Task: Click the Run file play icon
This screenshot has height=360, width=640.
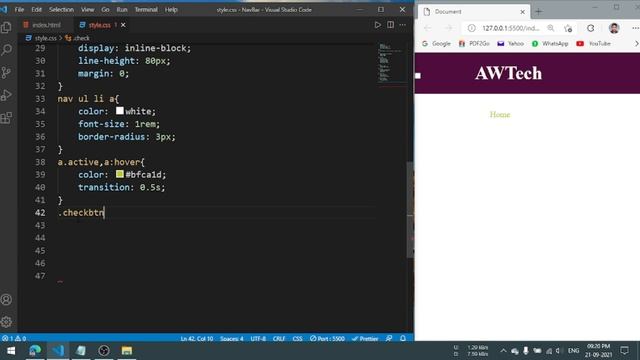Action: tap(378, 25)
